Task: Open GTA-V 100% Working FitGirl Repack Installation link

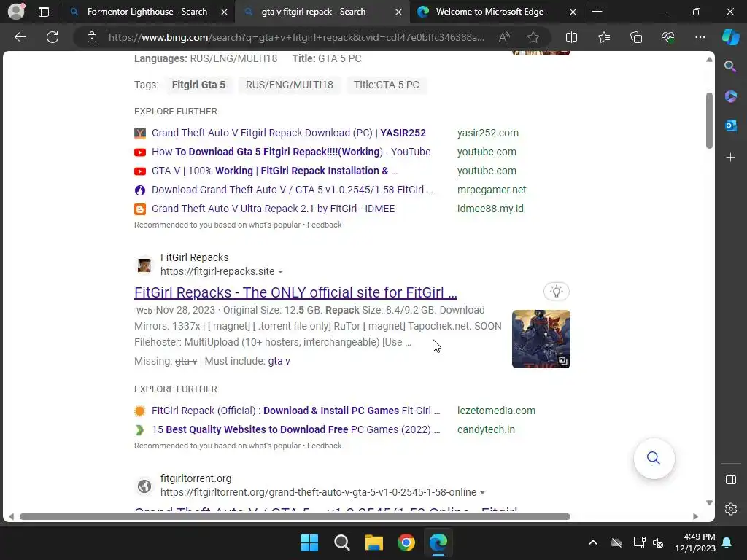Action: click(x=274, y=171)
